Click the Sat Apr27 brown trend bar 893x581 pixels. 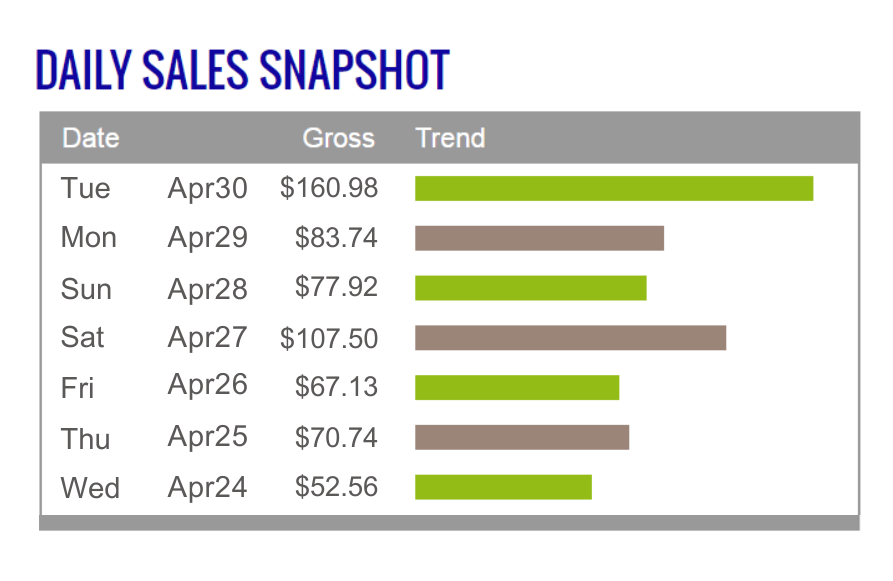(570, 338)
